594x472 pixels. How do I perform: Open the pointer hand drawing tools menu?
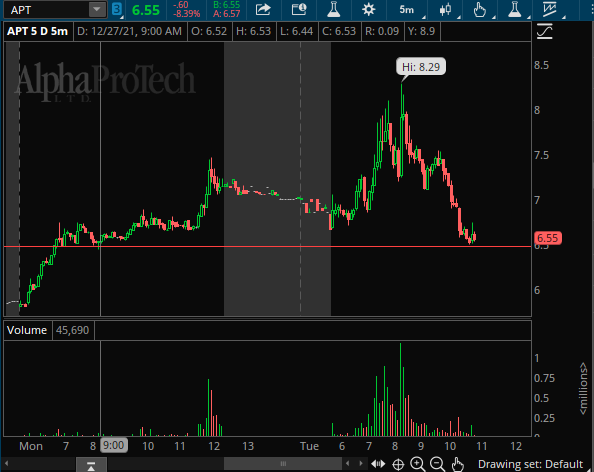(x=480, y=9)
